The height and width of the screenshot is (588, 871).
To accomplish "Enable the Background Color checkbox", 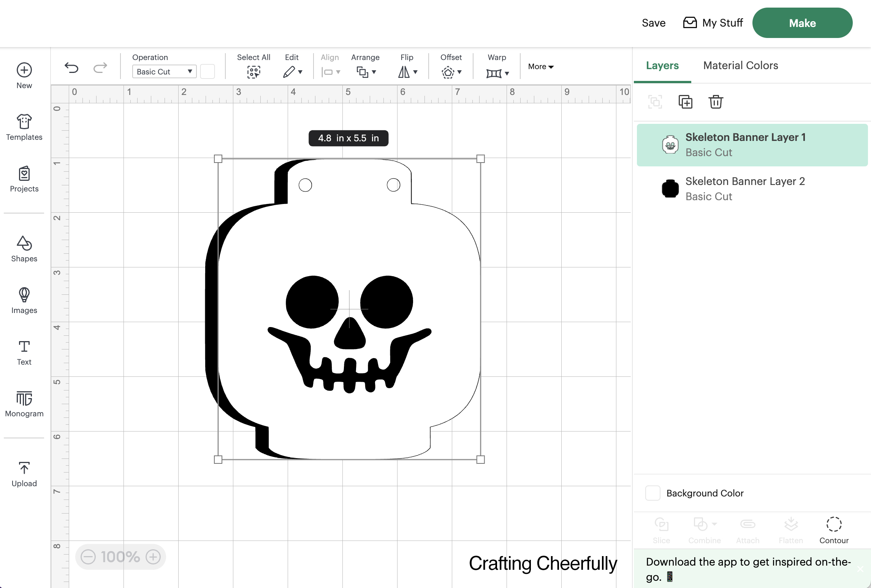I will pyautogui.click(x=652, y=493).
